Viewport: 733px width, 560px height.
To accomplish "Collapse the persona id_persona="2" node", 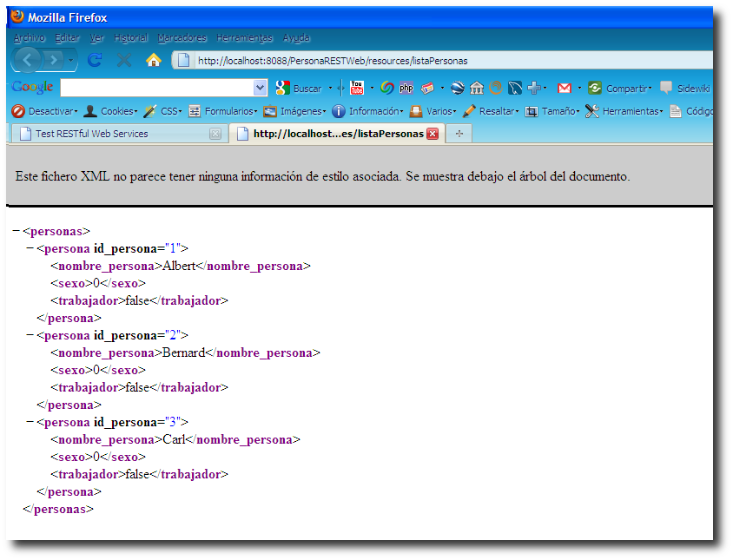I will tap(30, 334).
